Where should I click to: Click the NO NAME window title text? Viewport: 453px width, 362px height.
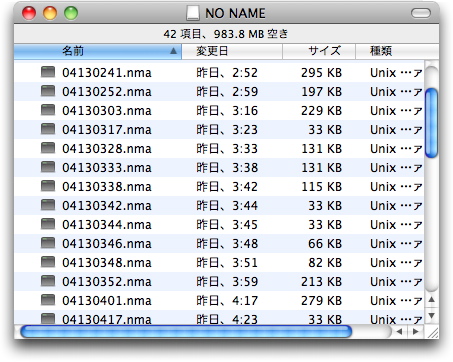click(x=235, y=13)
